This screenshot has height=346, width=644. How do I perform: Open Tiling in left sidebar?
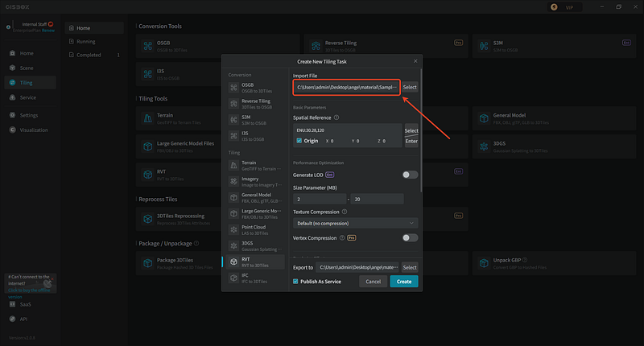pos(30,83)
